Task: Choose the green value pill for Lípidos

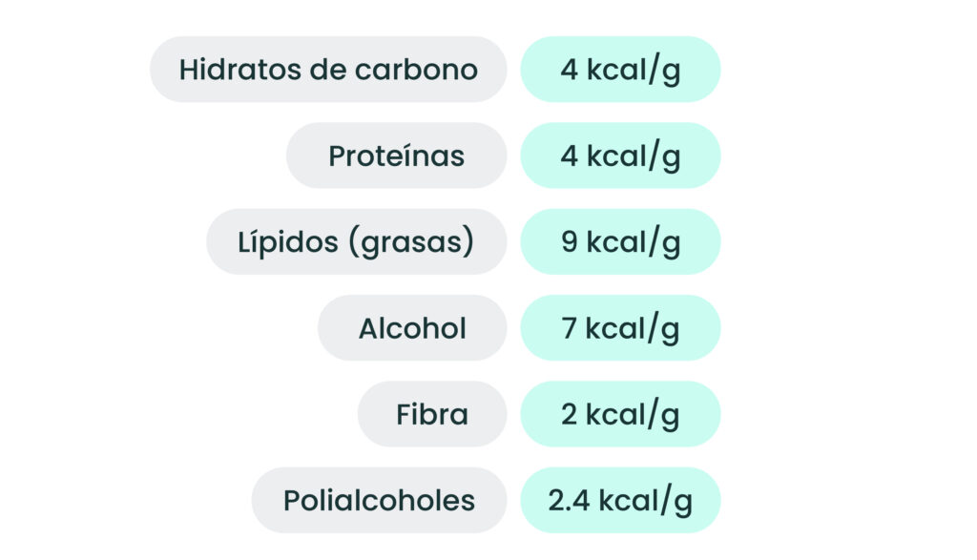Action: point(620,241)
